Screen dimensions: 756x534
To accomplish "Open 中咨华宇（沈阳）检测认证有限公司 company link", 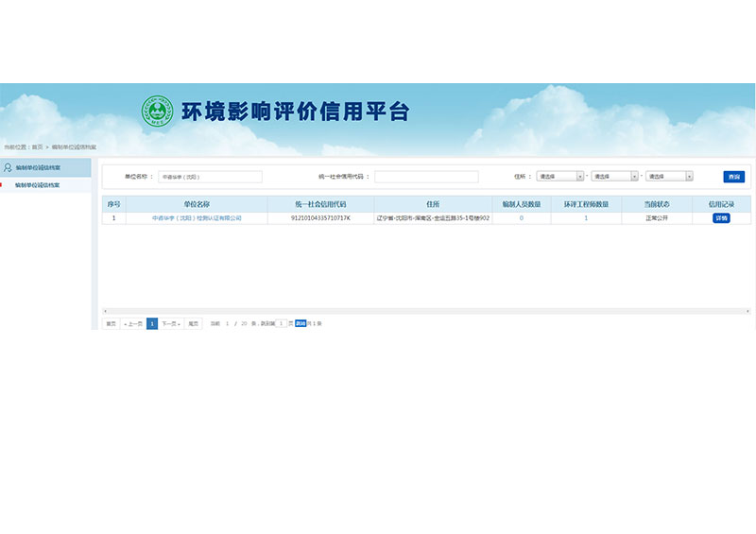I will tap(197, 218).
